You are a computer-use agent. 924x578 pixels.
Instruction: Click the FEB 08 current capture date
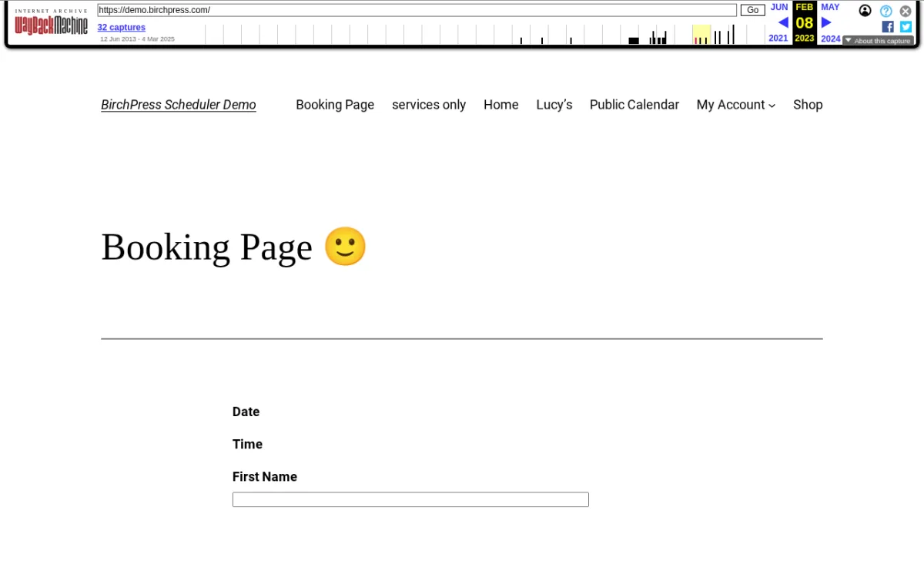click(805, 22)
